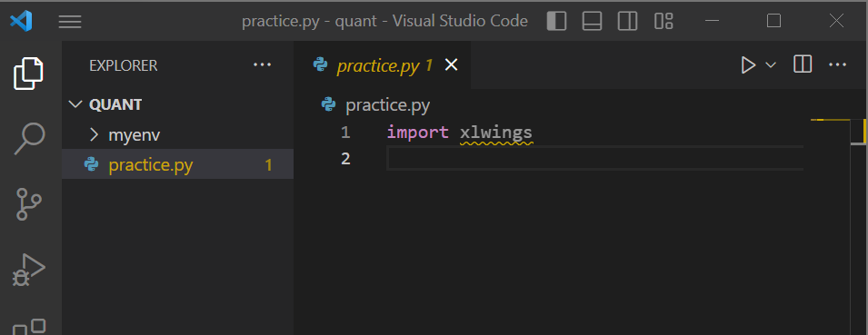Split the editor to the right
The image size is (868, 335).
[803, 64]
